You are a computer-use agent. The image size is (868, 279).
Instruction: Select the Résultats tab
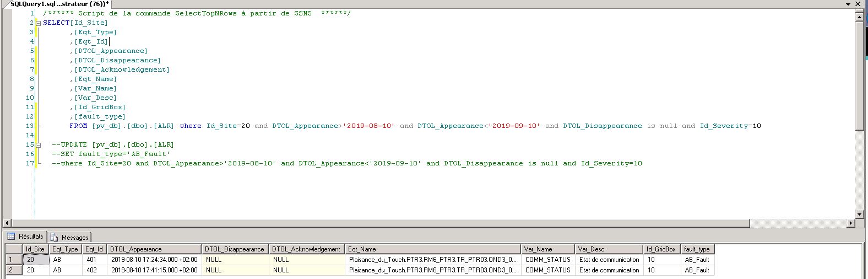click(26, 237)
